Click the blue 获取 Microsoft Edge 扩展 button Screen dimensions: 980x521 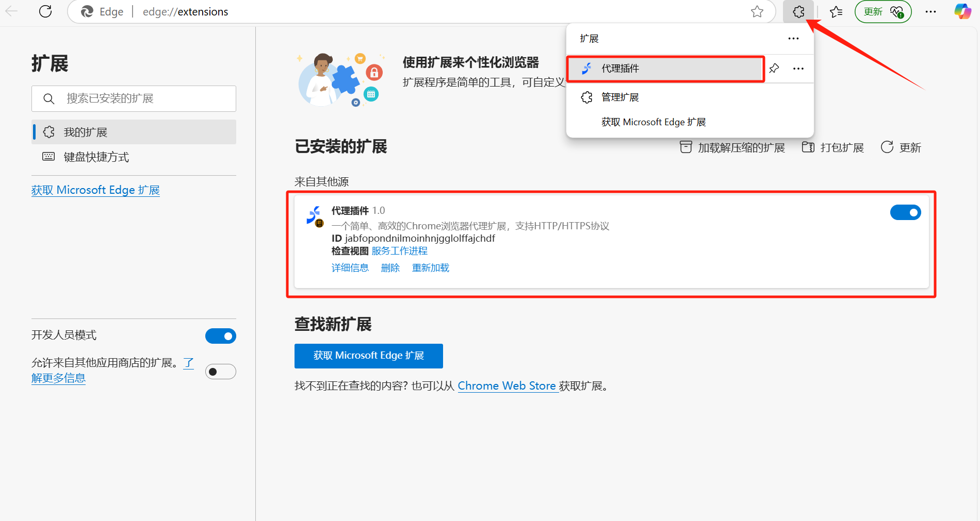(368, 356)
